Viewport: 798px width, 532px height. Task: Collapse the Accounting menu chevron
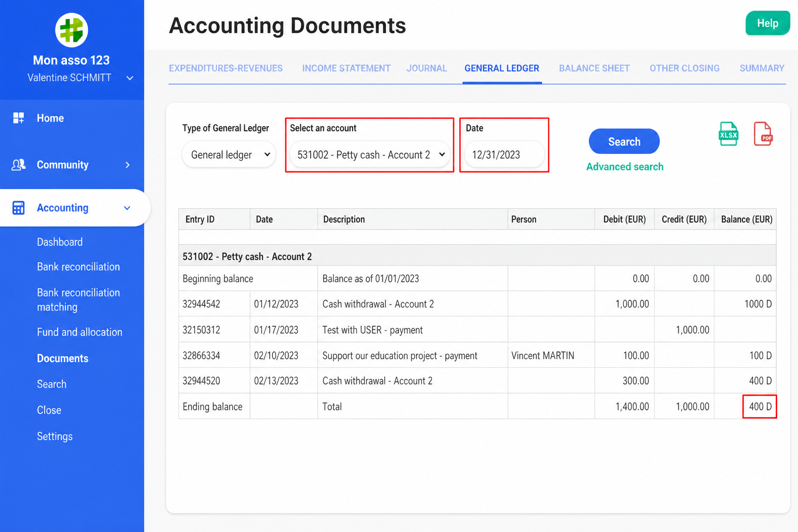(x=127, y=208)
